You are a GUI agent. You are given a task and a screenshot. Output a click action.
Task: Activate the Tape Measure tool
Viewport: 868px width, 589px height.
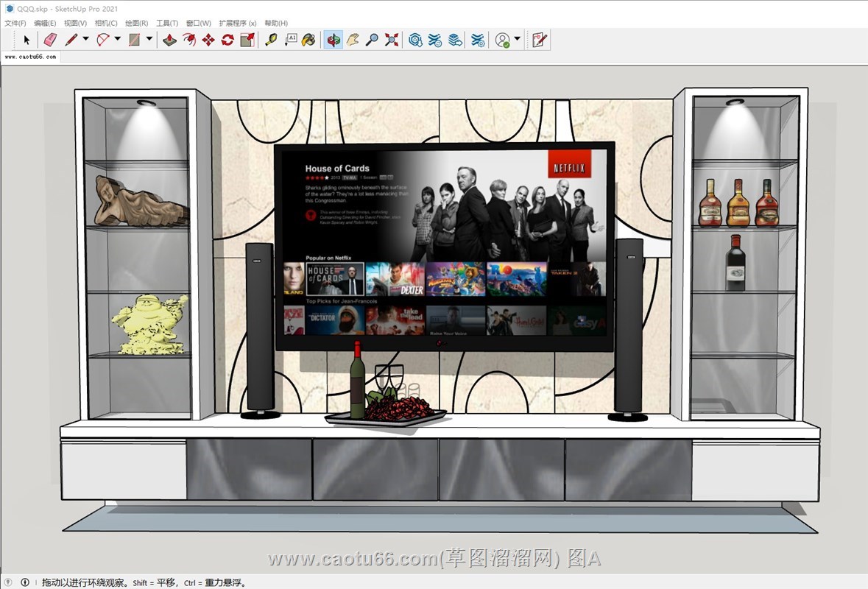pos(271,40)
